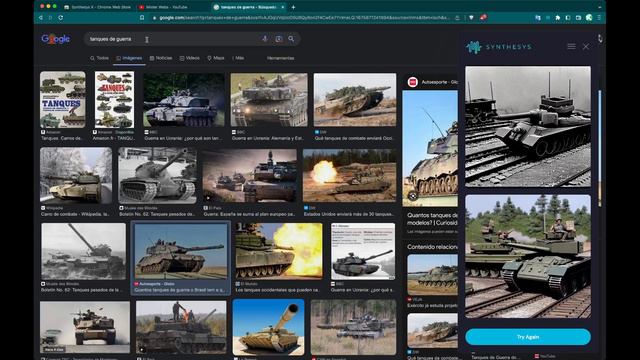Open 'Quantos tanques de' preview title link
The height and width of the screenshot is (360, 640).
click(x=433, y=219)
